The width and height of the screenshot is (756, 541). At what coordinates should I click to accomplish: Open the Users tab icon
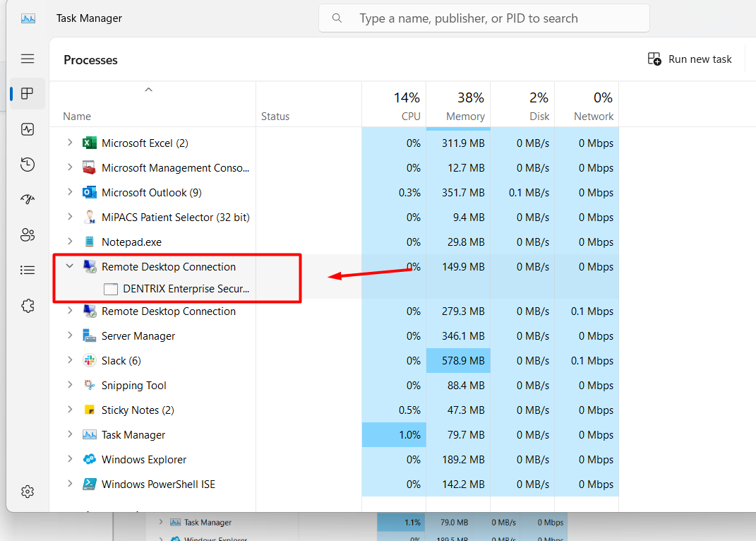click(x=28, y=234)
